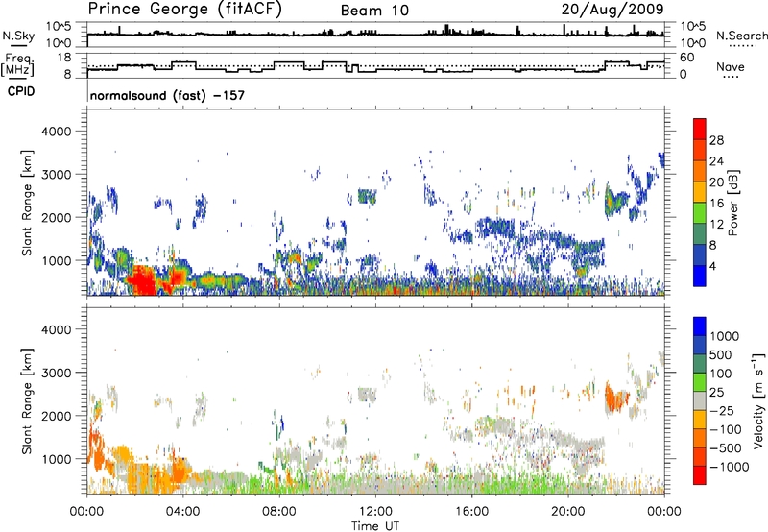Screen dimensions: 768x532
Task: Click 'Power [dB]' colorbar title
Action: click(x=732, y=203)
